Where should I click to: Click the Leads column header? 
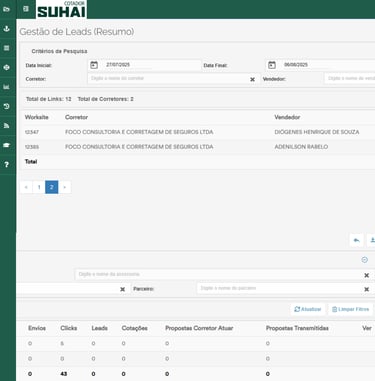click(x=100, y=328)
